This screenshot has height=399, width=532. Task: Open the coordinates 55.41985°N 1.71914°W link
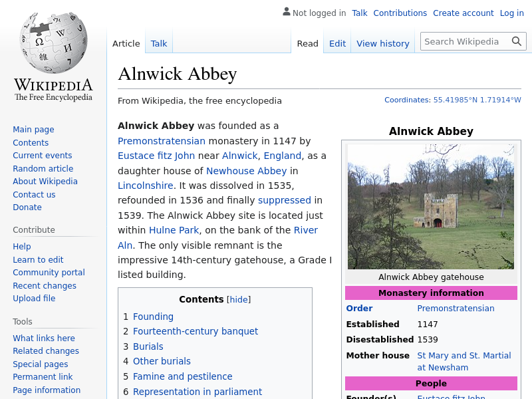(x=477, y=100)
